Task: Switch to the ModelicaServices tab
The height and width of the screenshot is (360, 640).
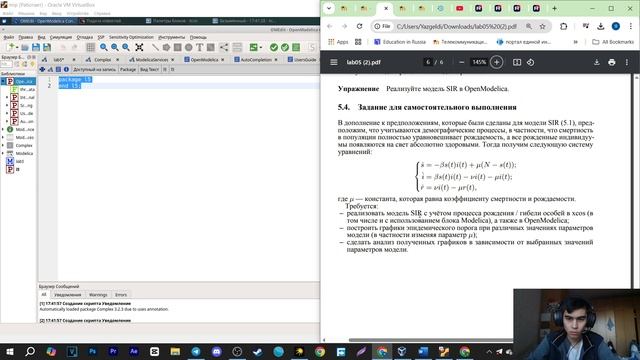Action: point(151,60)
